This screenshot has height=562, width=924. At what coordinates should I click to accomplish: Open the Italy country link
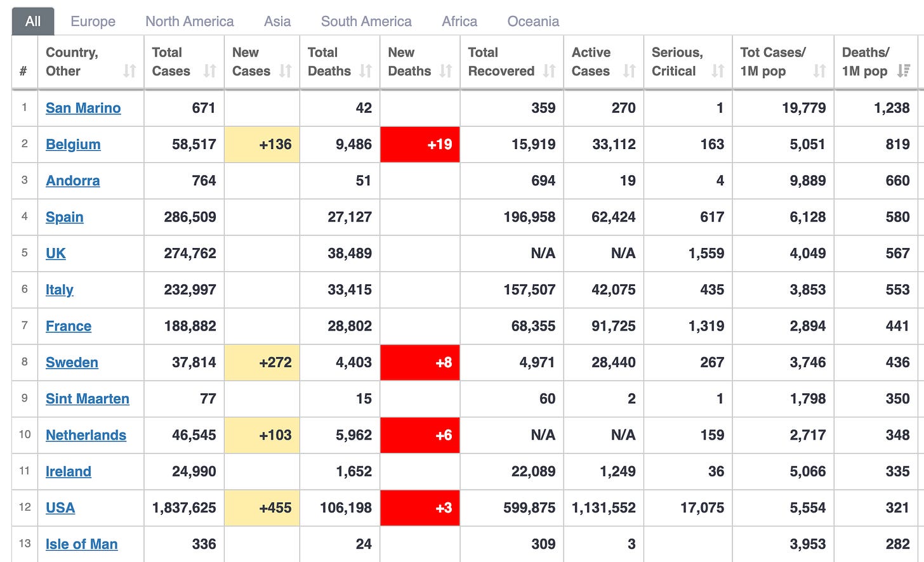[60, 290]
